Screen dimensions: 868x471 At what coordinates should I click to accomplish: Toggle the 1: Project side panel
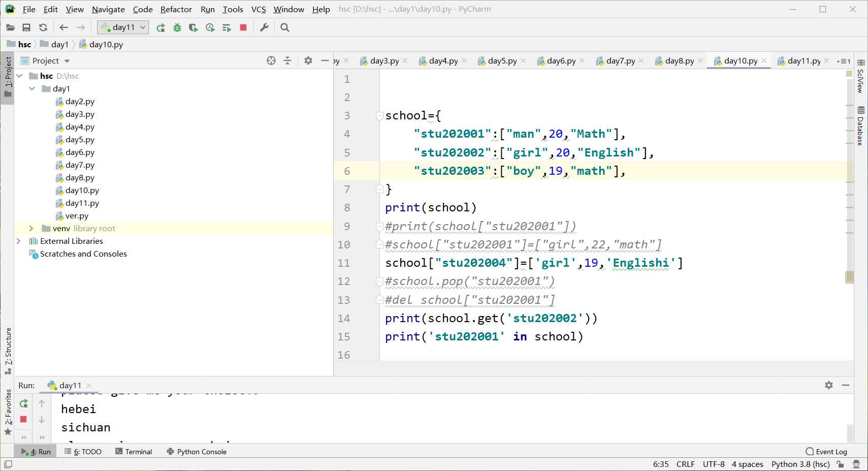8,78
